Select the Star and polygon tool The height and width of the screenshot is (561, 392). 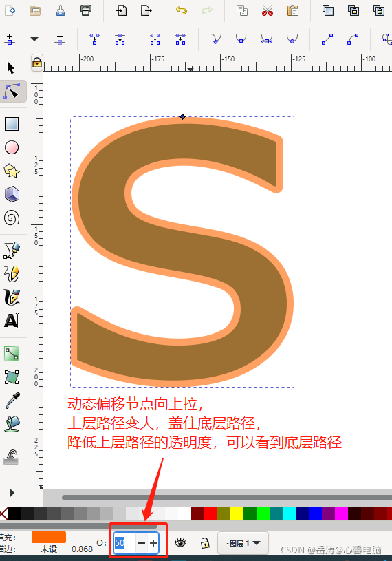[x=12, y=171]
